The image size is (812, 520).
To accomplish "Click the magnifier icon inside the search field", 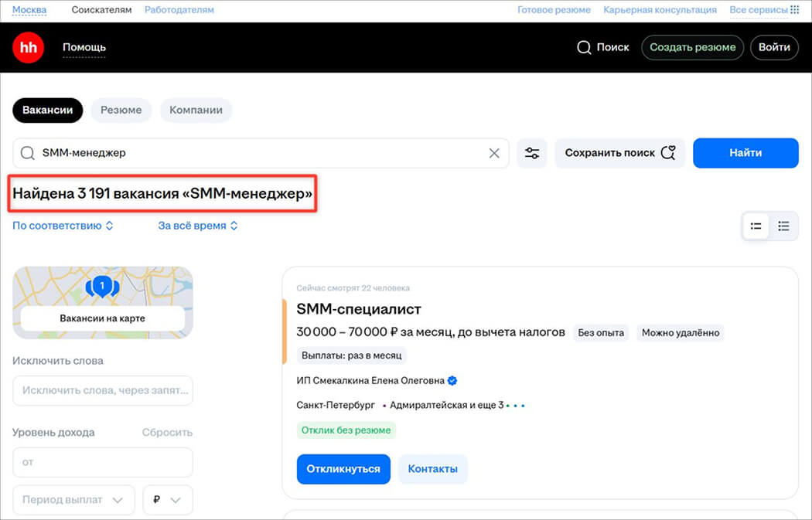I will [x=27, y=153].
